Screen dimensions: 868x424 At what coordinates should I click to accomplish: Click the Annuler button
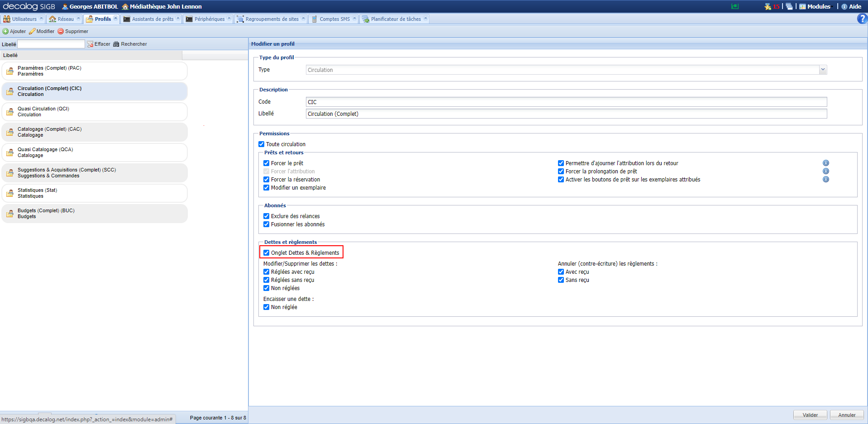pos(846,415)
